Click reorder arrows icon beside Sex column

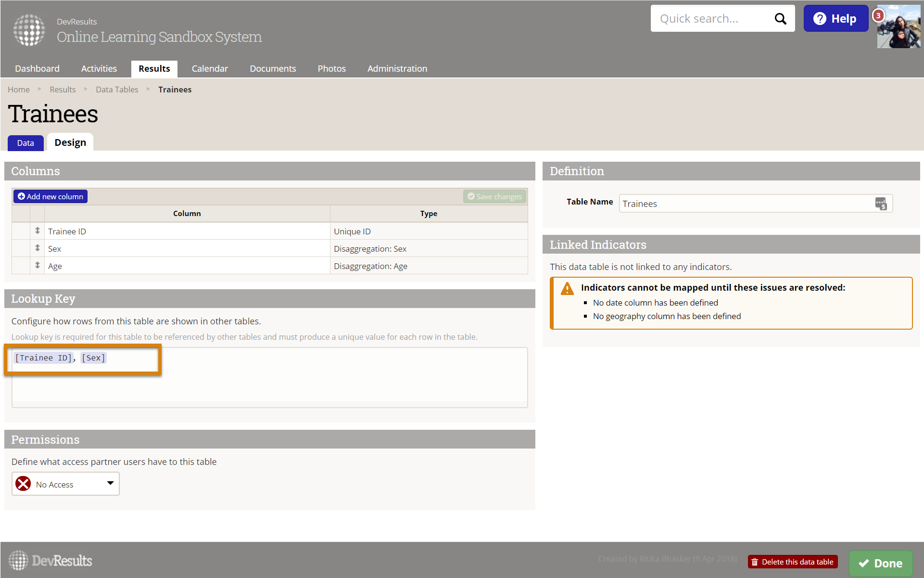tap(38, 248)
